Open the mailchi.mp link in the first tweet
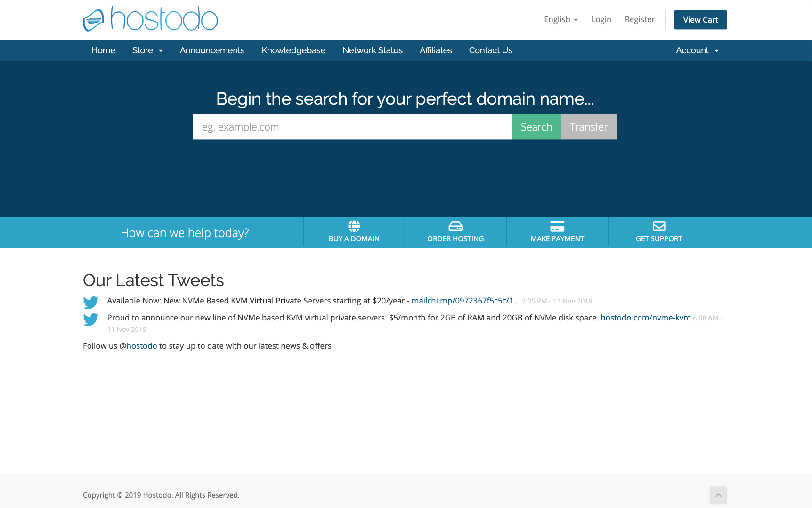 (x=465, y=301)
